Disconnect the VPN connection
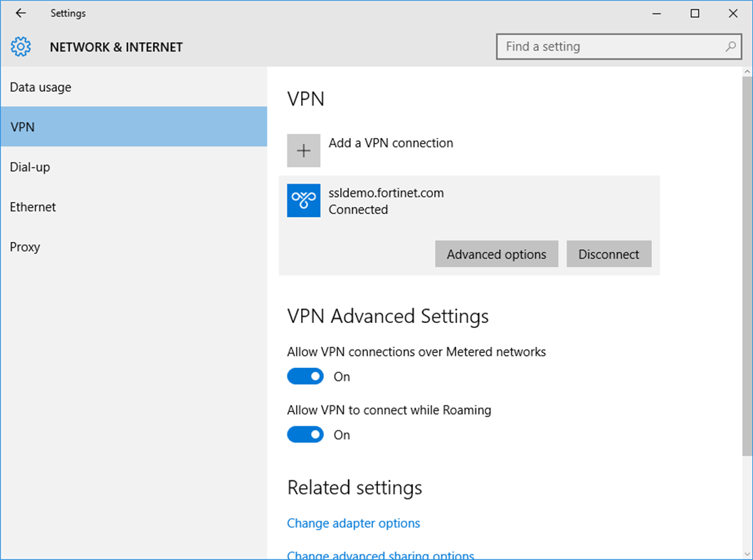 coord(609,254)
